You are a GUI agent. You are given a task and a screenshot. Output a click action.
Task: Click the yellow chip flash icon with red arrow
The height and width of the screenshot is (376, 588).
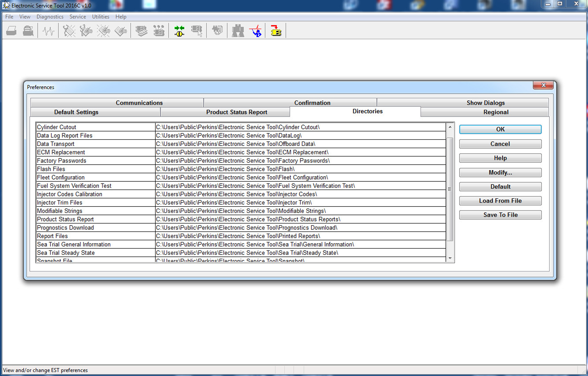click(276, 31)
